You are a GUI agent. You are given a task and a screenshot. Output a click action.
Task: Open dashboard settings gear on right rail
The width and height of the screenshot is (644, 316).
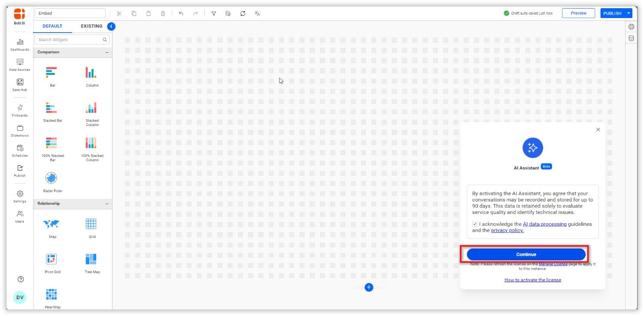631,27
